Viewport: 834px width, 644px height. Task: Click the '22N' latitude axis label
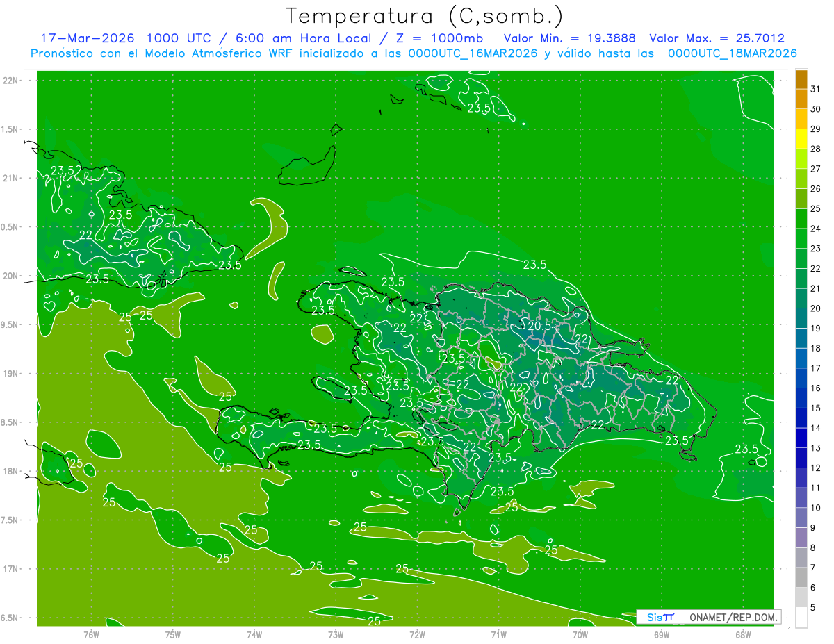[10, 81]
